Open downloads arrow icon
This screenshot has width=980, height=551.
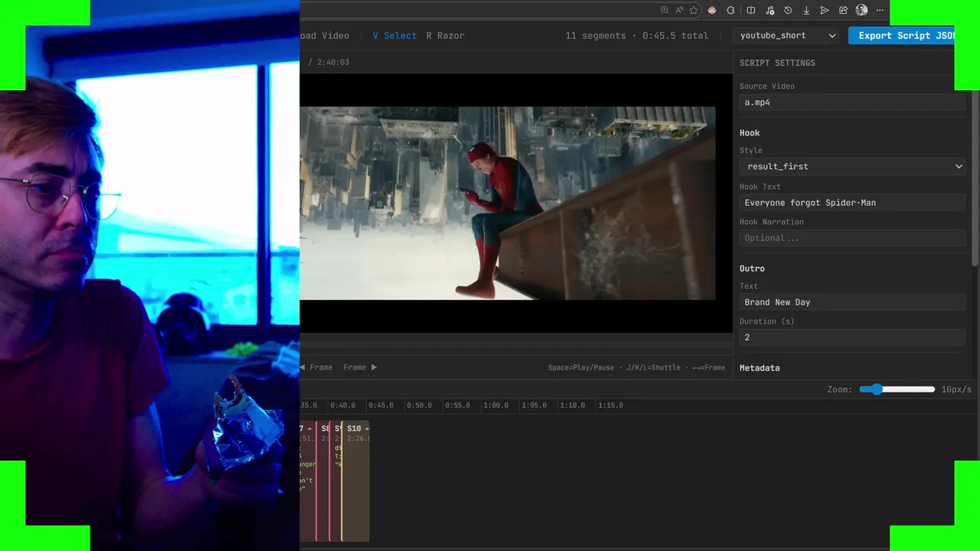(806, 10)
